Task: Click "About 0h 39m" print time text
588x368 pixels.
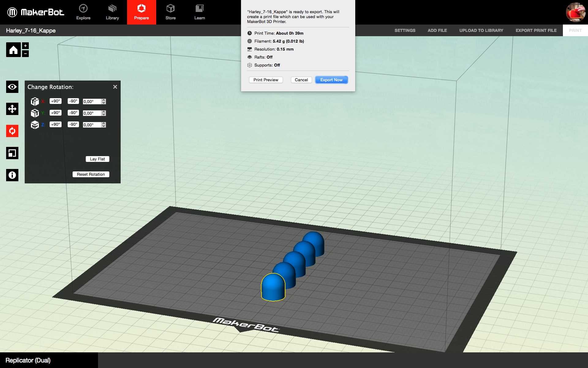Action: click(290, 33)
